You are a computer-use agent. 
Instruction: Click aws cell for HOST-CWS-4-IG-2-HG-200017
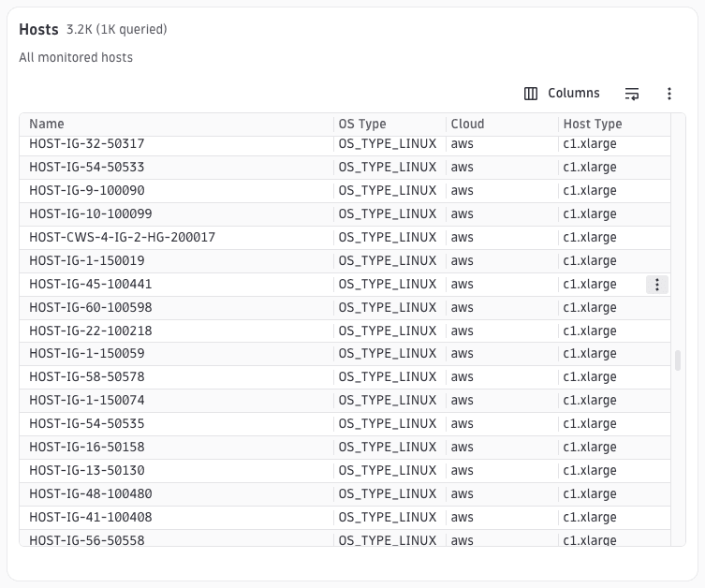pyautogui.click(x=463, y=238)
